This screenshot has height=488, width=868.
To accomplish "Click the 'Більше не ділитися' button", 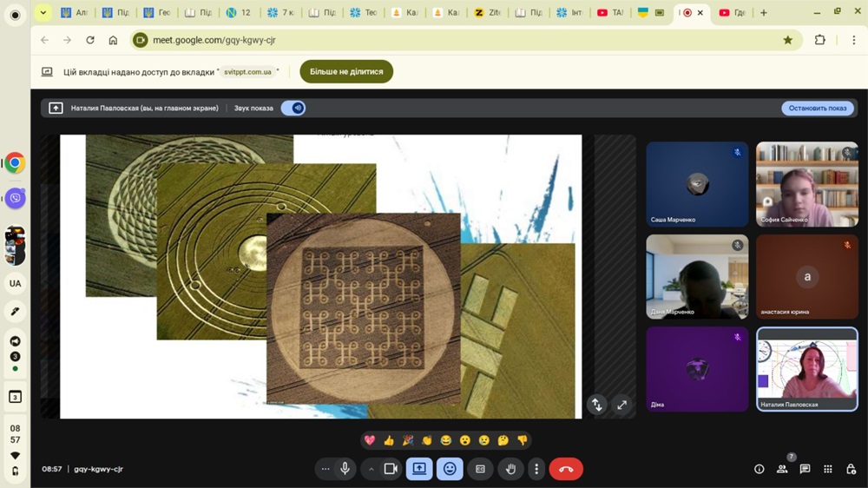I will pyautogui.click(x=346, y=71).
